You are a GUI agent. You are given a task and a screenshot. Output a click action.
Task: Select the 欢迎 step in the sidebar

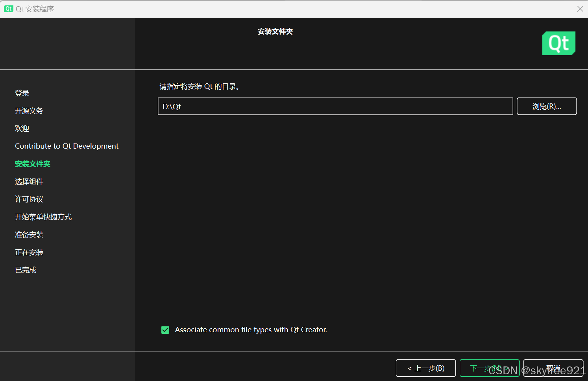(22, 129)
